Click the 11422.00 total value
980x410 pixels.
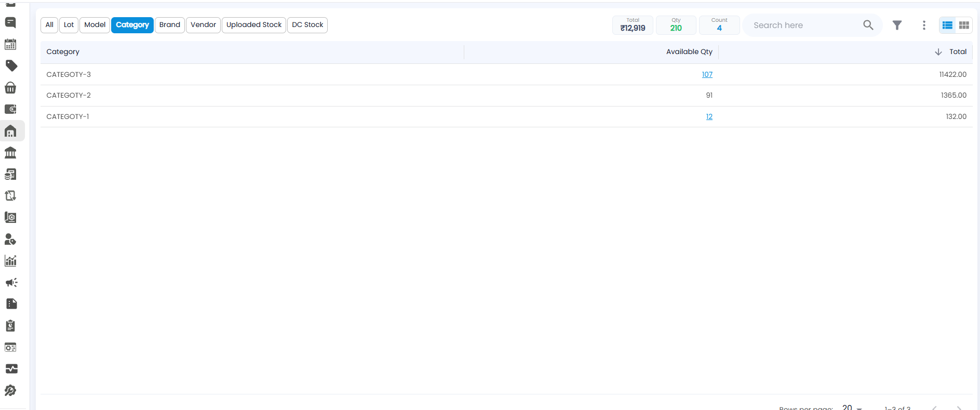[x=953, y=74]
